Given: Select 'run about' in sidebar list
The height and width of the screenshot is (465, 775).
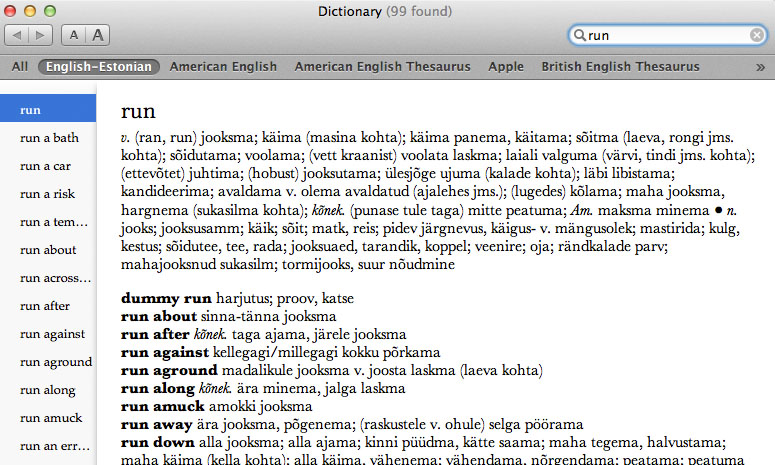Looking at the screenshot, I should 48,250.
